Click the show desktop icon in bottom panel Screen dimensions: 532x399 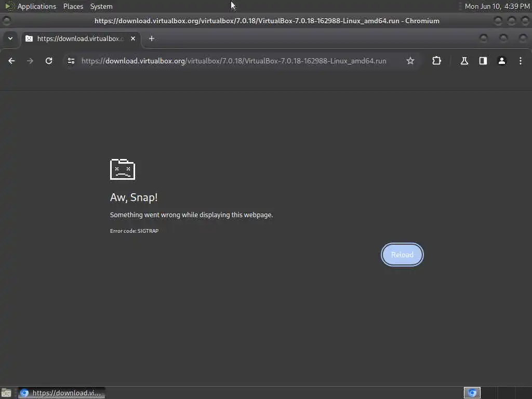click(x=6, y=393)
